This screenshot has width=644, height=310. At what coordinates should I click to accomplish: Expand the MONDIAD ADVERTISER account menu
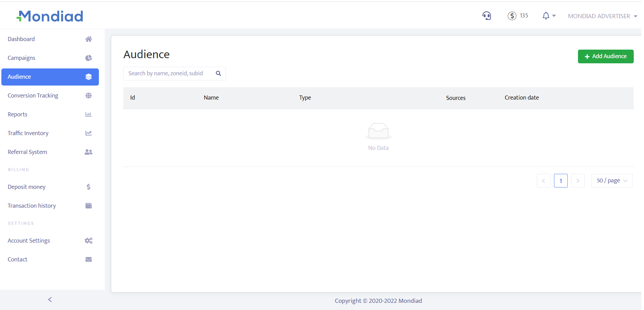tap(602, 16)
